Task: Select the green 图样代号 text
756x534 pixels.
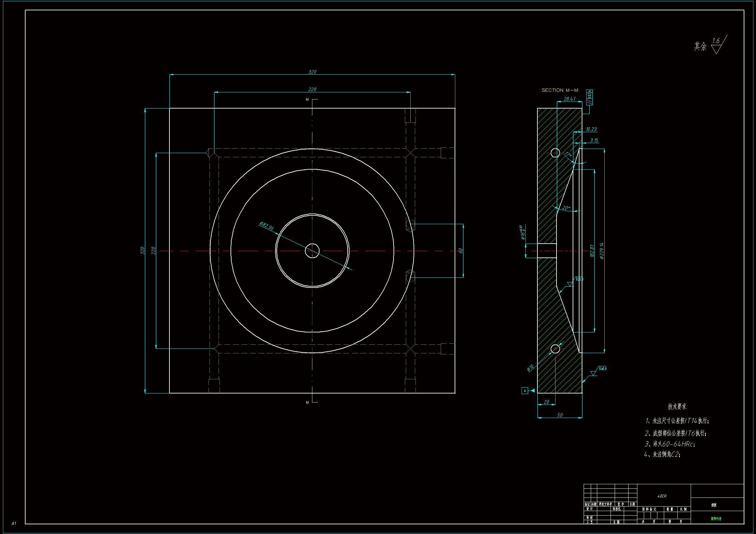Action: (x=716, y=518)
